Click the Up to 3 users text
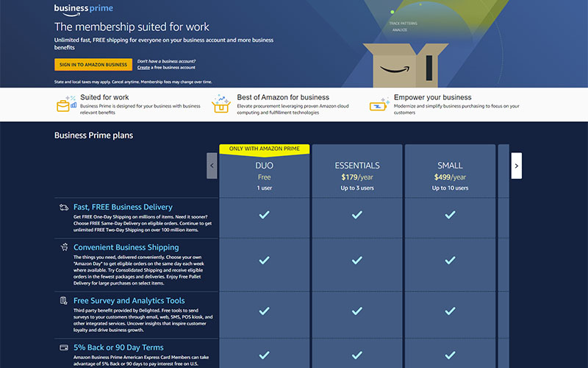The height and width of the screenshot is (368, 588). click(x=357, y=188)
